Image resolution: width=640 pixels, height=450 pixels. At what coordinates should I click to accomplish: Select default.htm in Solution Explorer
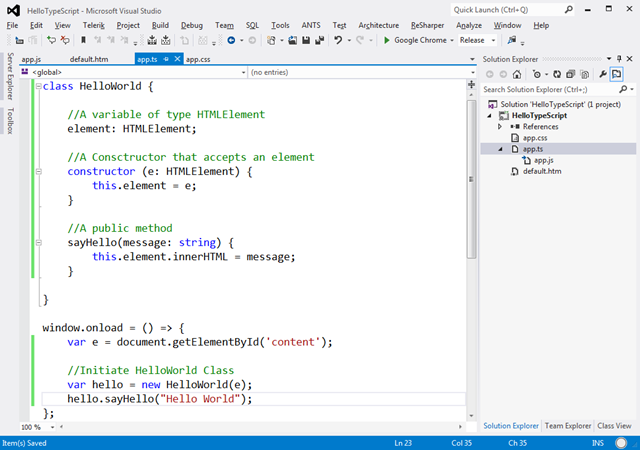[542, 171]
